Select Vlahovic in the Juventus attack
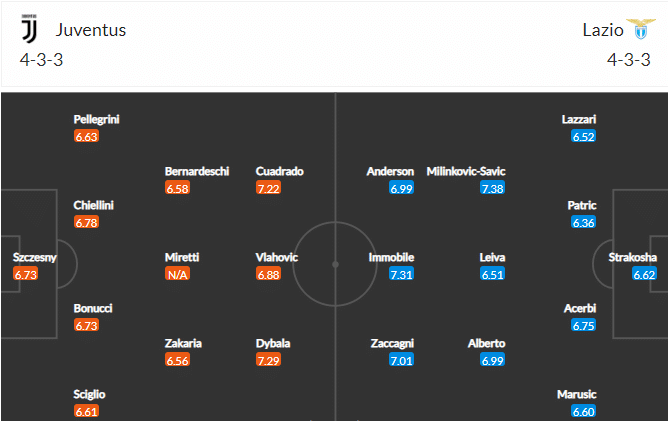 coord(276,257)
